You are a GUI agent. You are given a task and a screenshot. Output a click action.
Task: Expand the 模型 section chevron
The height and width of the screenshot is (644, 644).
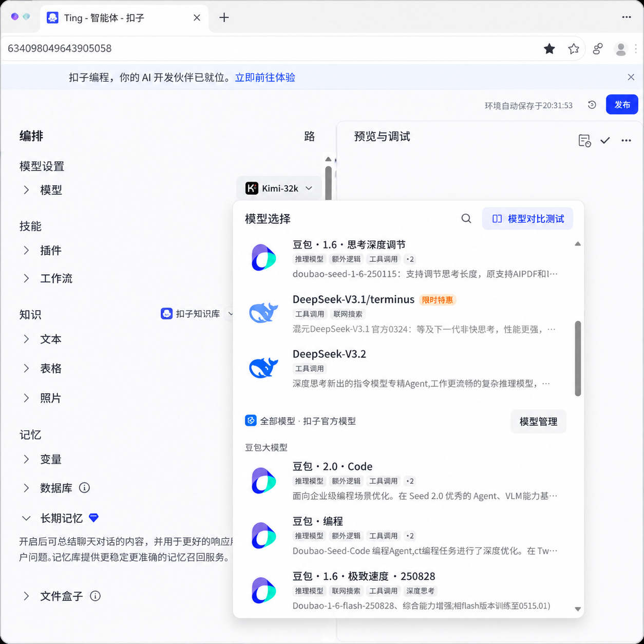click(x=26, y=190)
